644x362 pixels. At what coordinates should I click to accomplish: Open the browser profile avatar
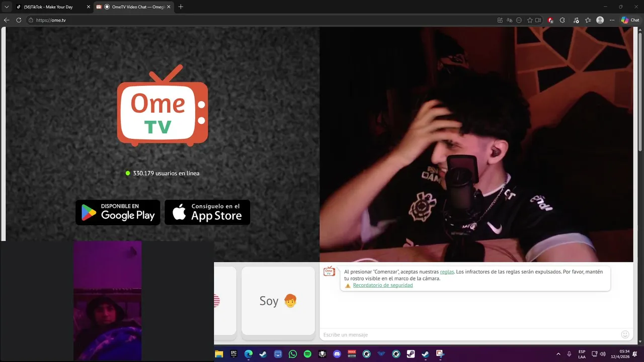[600, 20]
